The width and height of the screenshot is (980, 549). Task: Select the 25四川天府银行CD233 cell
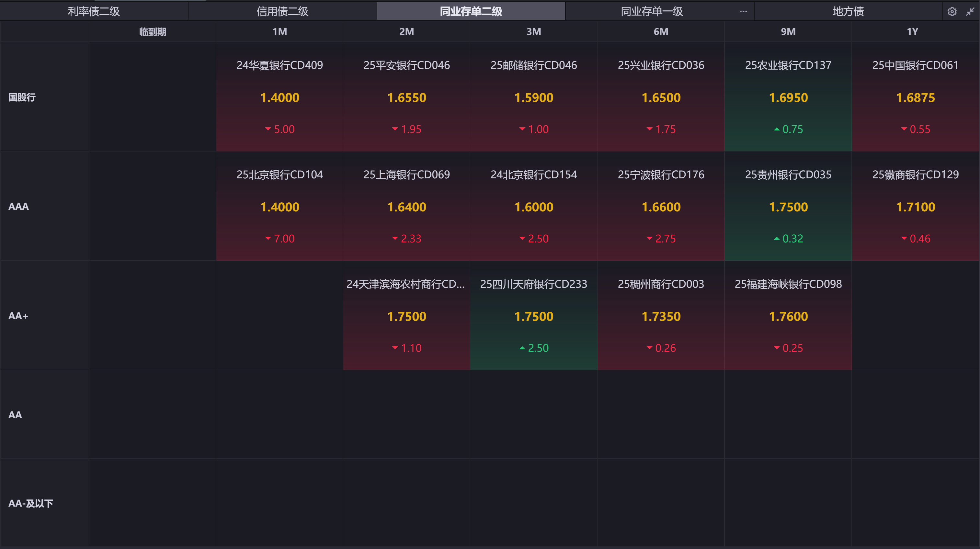(533, 316)
